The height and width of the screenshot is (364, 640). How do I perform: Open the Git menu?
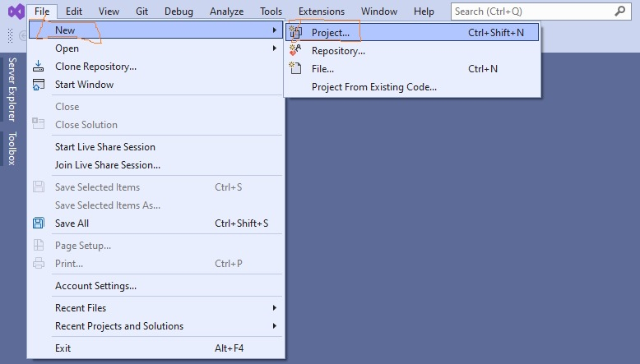(x=142, y=12)
